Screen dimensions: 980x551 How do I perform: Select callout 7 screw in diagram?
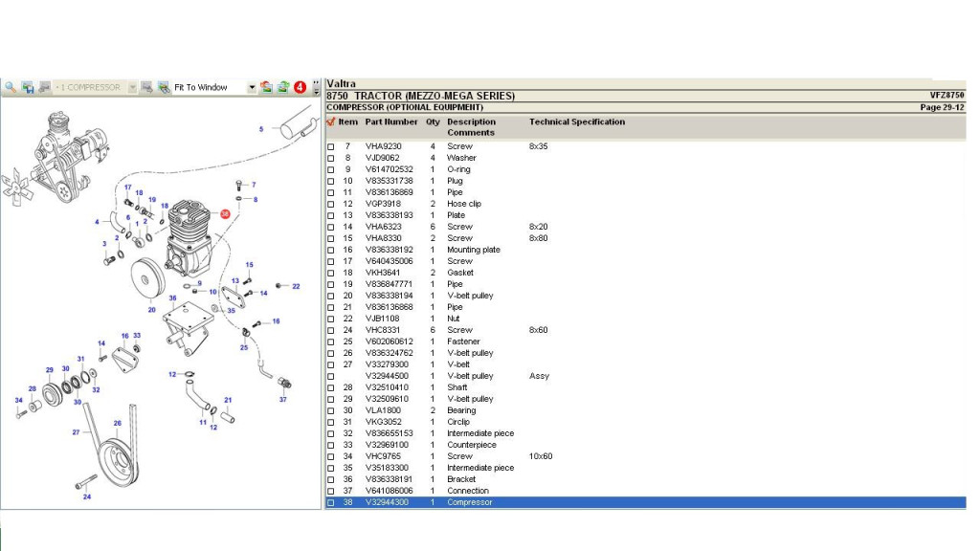pyautogui.click(x=254, y=185)
